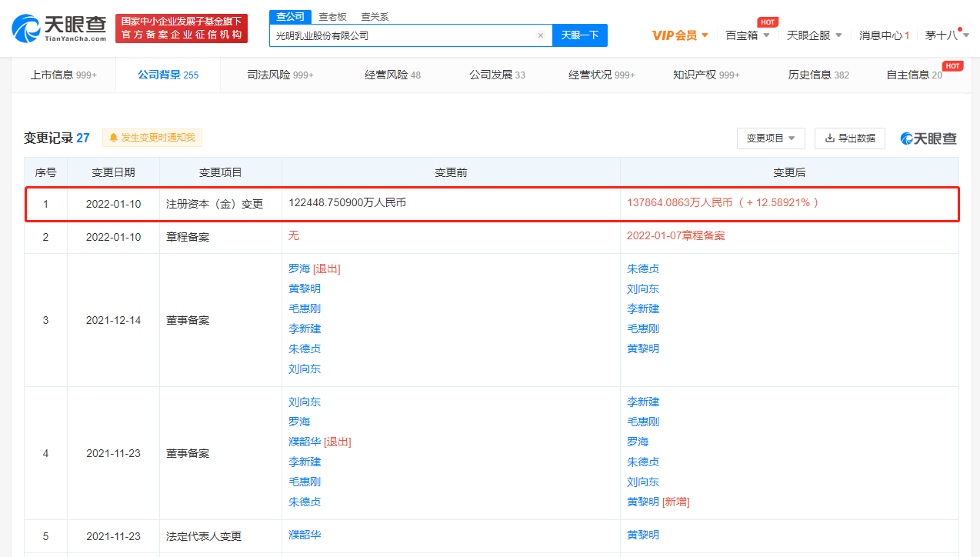The height and width of the screenshot is (557, 980).
Task: Open the 濮韶华 legal representative link
Action: click(305, 535)
